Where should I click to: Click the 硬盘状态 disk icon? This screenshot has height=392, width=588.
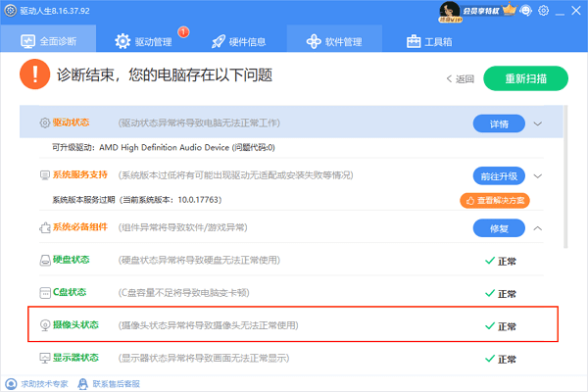tap(45, 260)
